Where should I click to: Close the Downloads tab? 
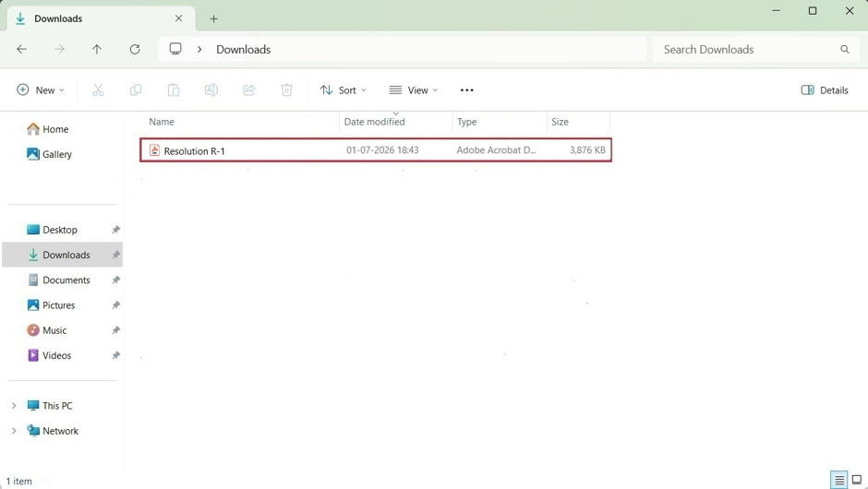(x=179, y=18)
